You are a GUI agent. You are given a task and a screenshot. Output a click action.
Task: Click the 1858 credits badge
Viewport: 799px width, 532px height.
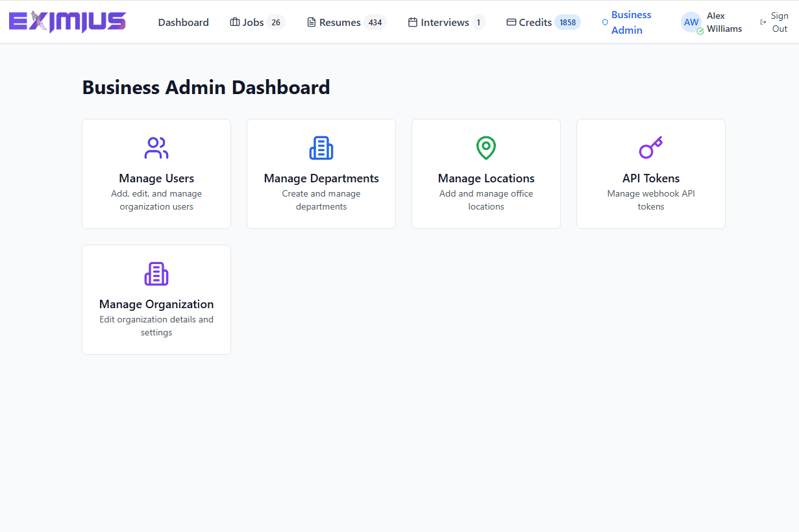point(567,23)
